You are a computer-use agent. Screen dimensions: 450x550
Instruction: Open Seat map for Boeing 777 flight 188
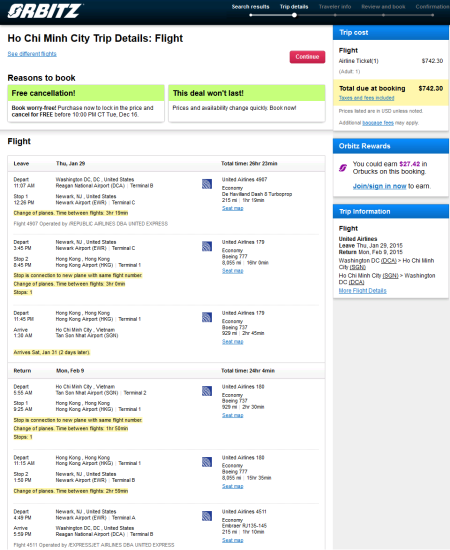(x=233, y=486)
